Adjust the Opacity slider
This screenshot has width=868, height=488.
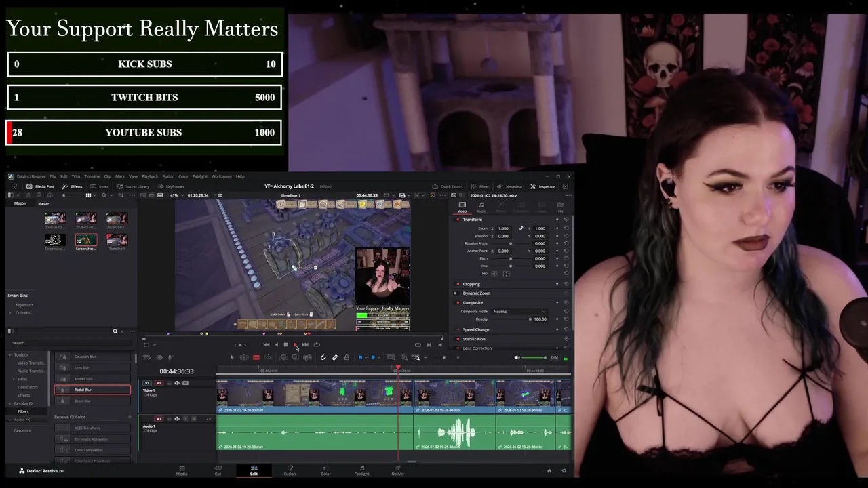[512, 319]
